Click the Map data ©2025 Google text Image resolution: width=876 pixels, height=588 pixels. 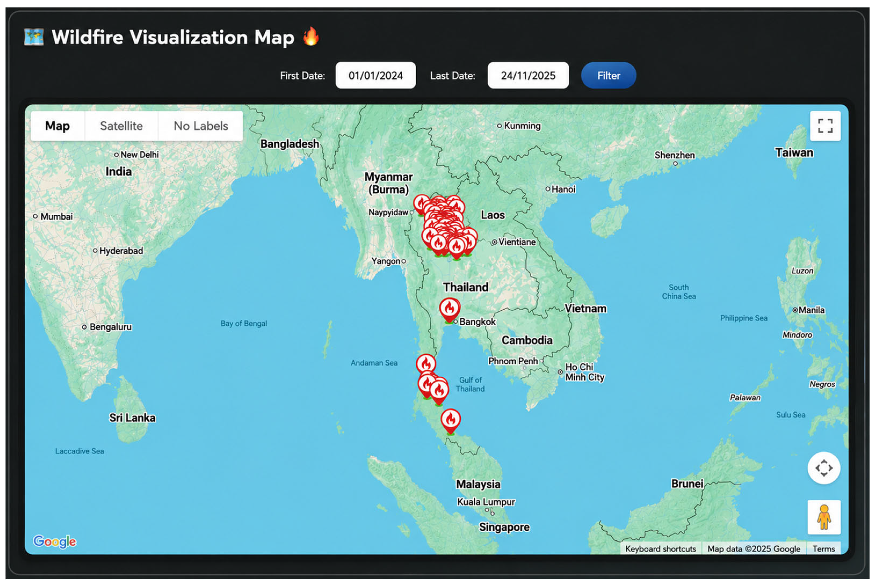coord(754,549)
